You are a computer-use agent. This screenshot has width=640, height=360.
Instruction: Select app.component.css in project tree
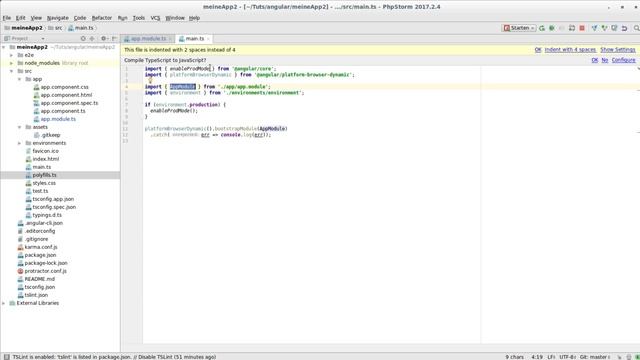click(x=64, y=87)
